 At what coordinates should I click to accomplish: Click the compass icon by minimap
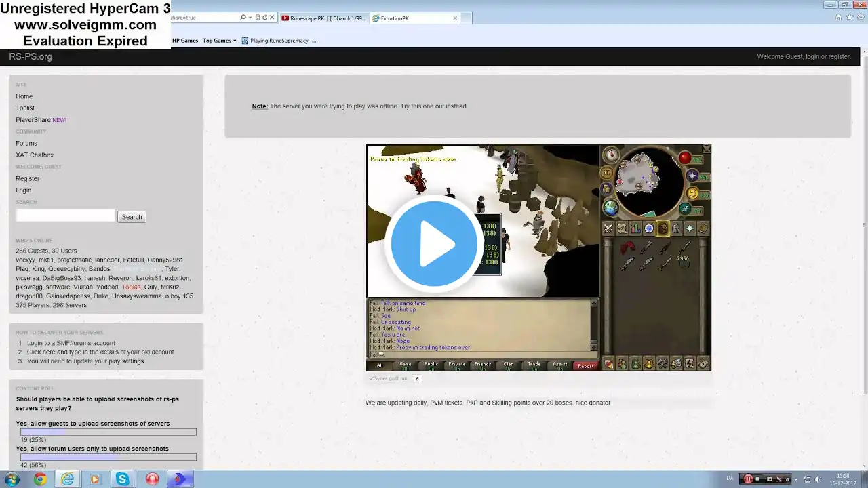(x=611, y=155)
